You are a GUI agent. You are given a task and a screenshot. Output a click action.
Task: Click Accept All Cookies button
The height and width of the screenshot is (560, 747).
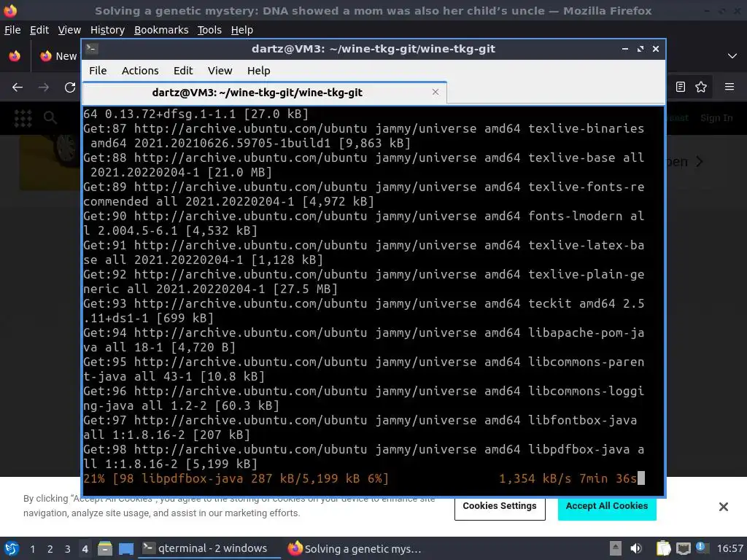coord(607,506)
